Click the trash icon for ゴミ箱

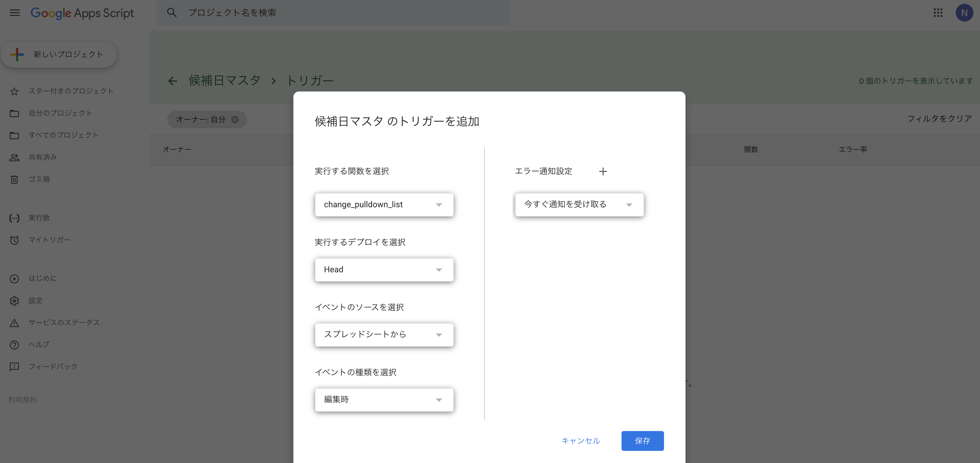click(14, 179)
